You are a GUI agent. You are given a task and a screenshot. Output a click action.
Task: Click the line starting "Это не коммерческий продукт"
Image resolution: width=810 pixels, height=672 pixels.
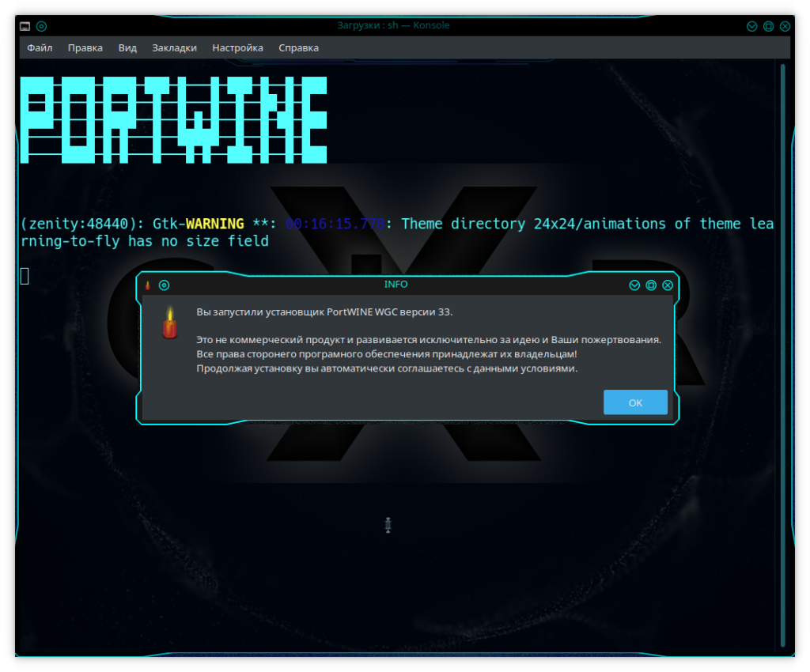(429, 340)
